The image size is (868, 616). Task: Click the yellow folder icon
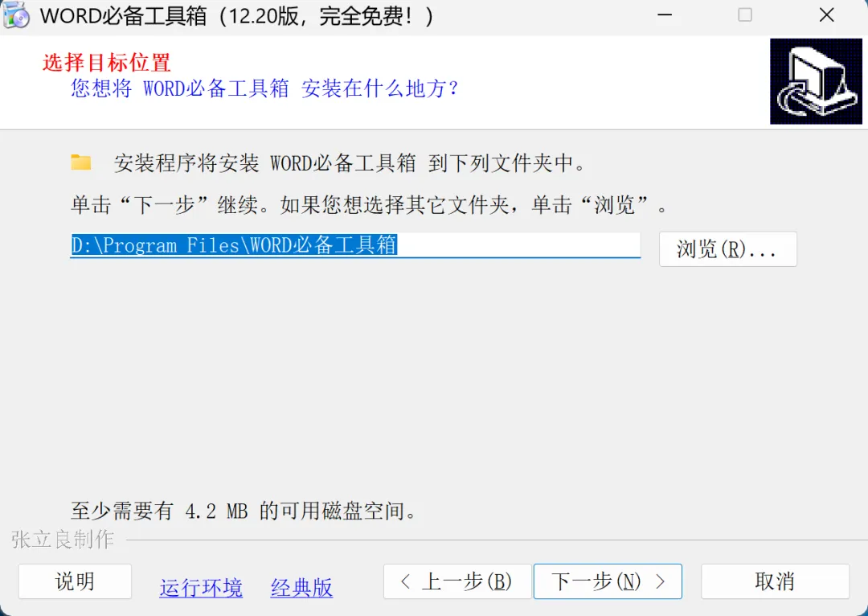click(81, 162)
